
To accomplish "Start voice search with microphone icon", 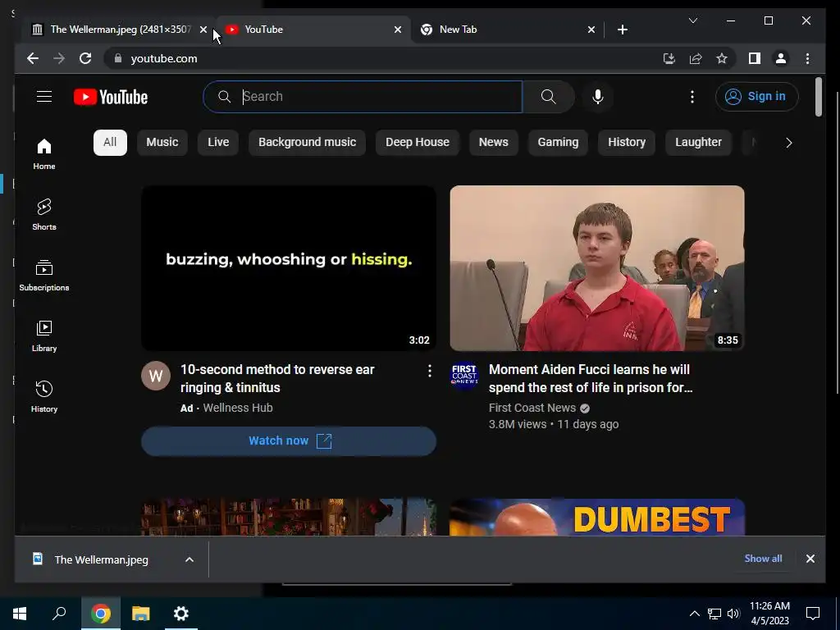I will [x=598, y=97].
